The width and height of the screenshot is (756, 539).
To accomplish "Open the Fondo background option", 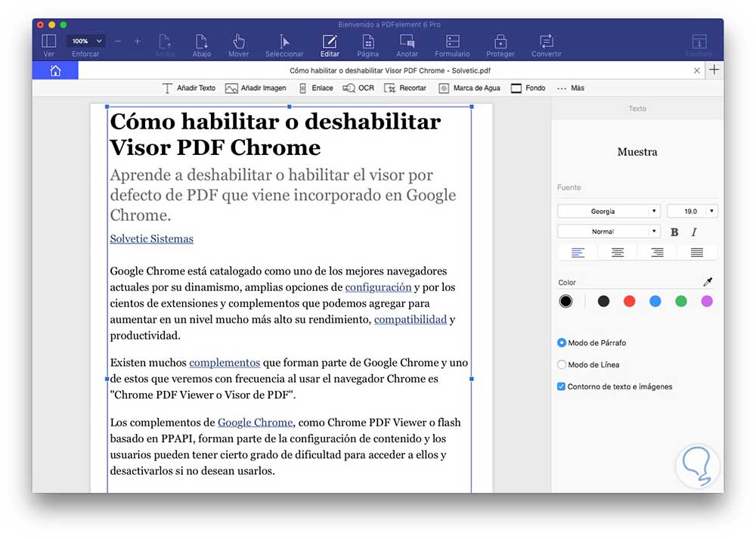I will tap(528, 88).
